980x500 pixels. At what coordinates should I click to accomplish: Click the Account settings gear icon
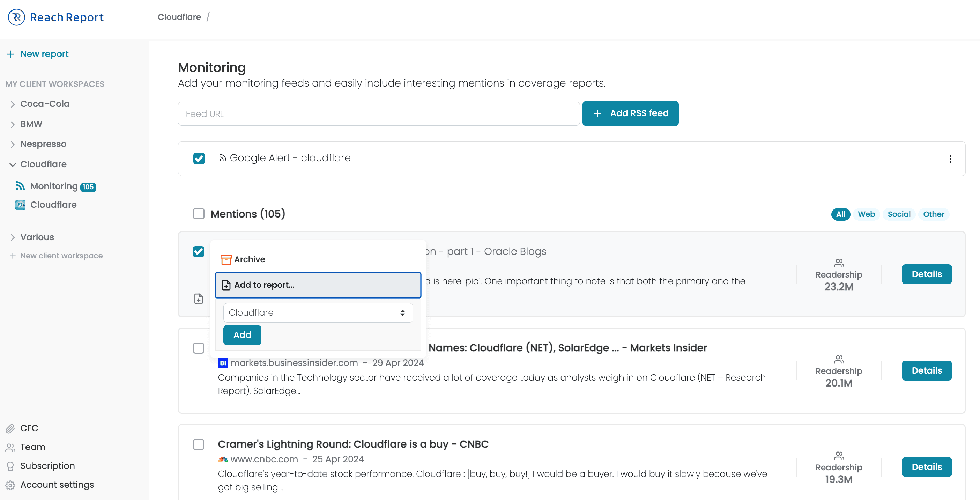[x=10, y=485]
